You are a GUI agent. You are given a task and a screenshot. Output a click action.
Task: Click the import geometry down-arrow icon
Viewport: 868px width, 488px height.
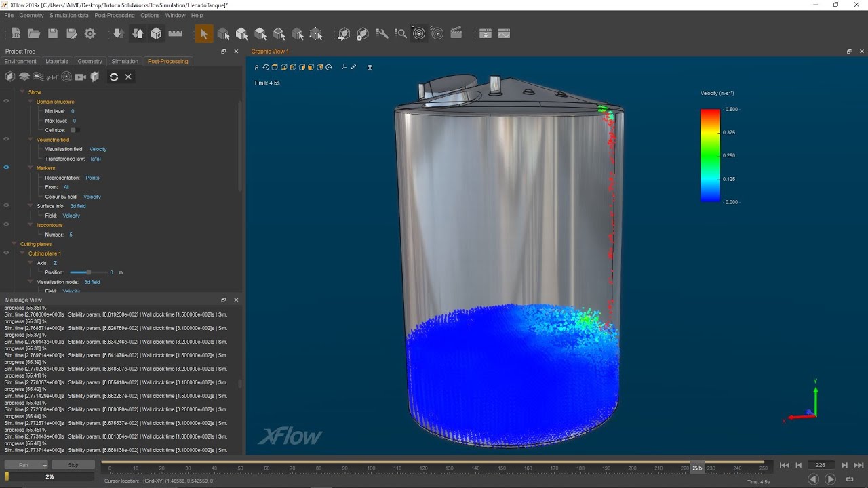coord(118,33)
